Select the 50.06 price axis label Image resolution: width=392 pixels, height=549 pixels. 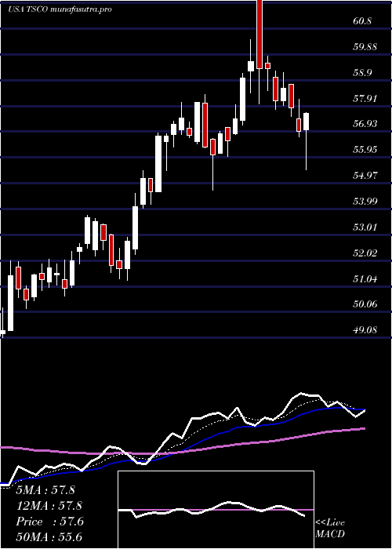point(365,304)
